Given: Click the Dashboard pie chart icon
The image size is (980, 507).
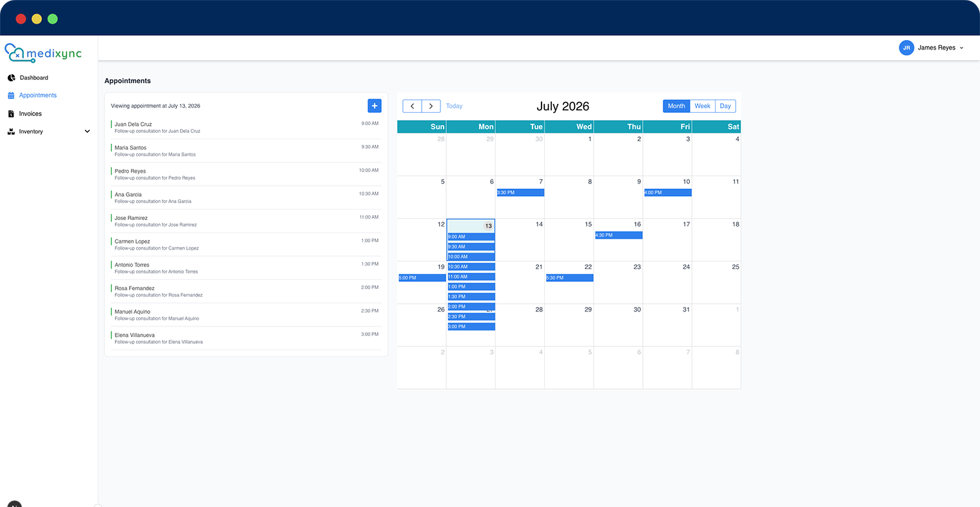Looking at the screenshot, I should tap(11, 77).
